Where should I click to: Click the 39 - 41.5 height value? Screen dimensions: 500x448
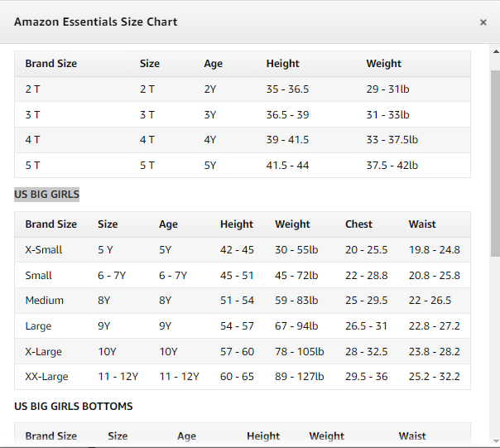[287, 140]
